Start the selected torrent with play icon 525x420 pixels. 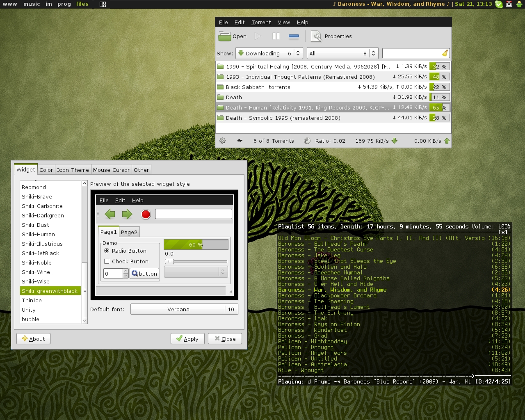pos(258,36)
